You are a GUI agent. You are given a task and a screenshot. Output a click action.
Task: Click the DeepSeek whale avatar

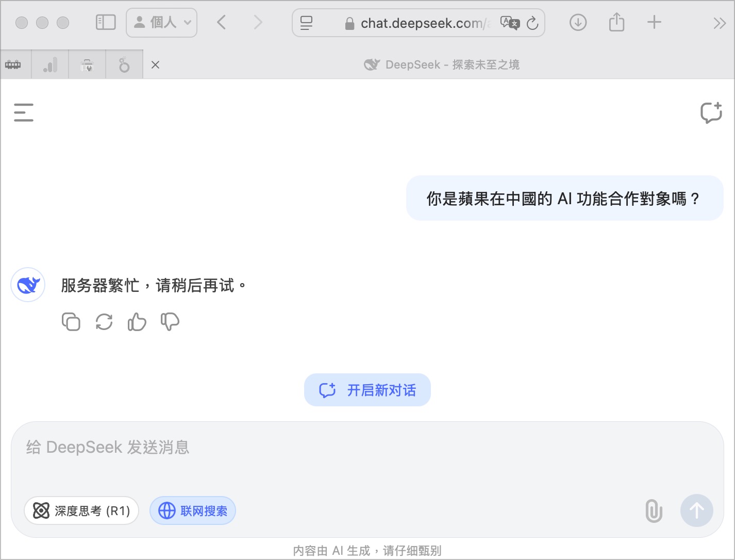(x=28, y=285)
